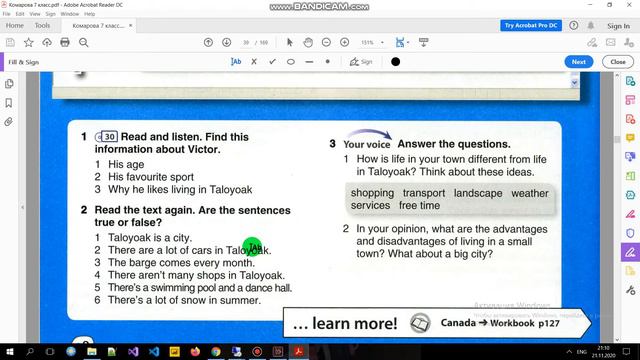Open Chrome from the taskbar
Screen dimensions: 640x360
click(216, 351)
